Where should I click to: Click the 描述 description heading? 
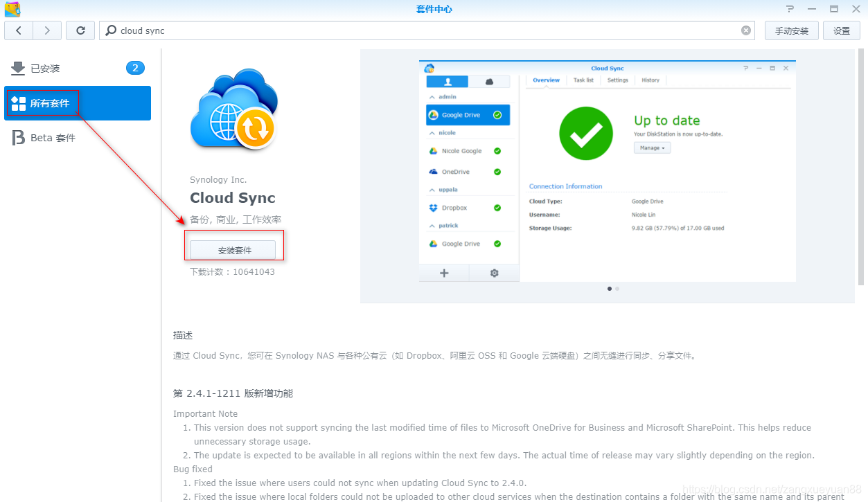(183, 335)
